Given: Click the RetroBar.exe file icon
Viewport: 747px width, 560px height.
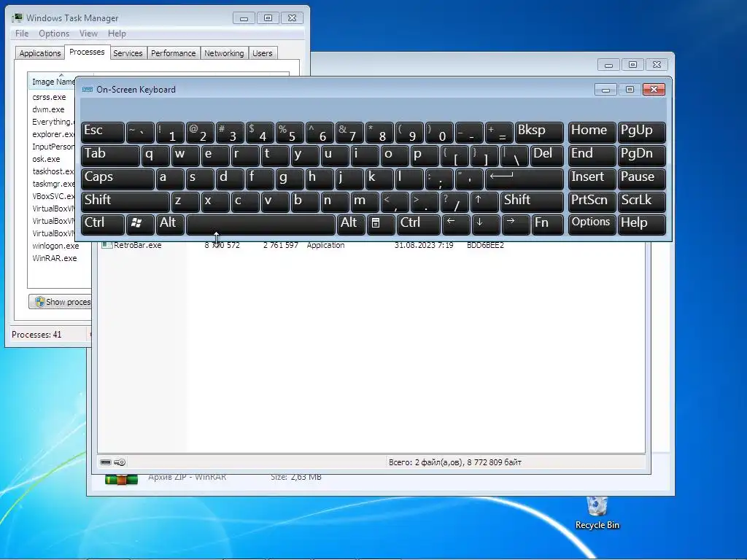Looking at the screenshot, I should pyautogui.click(x=107, y=245).
